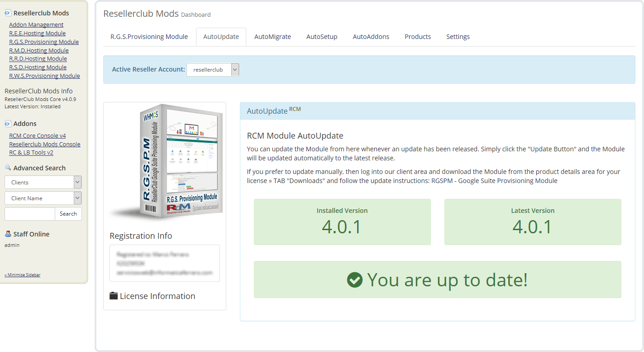The height and width of the screenshot is (352, 644).
Task: Click the AutoUpdate RCM panel header
Action: tap(438, 111)
